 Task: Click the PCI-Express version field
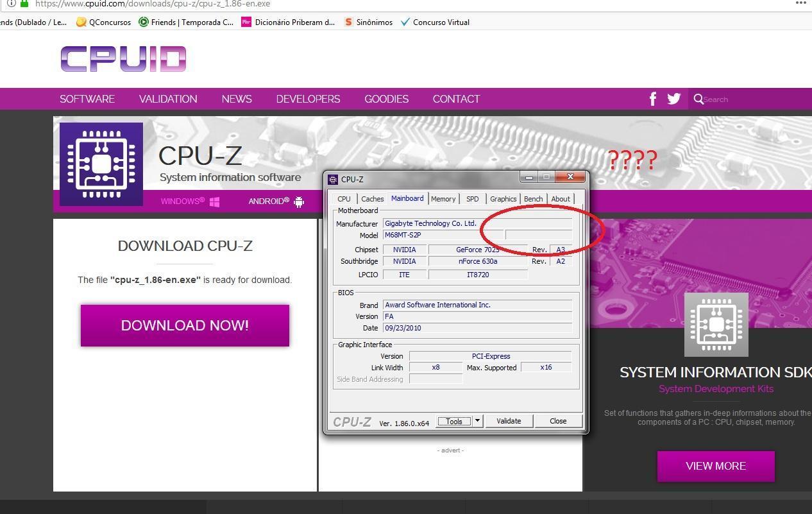click(x=491, y=356)
